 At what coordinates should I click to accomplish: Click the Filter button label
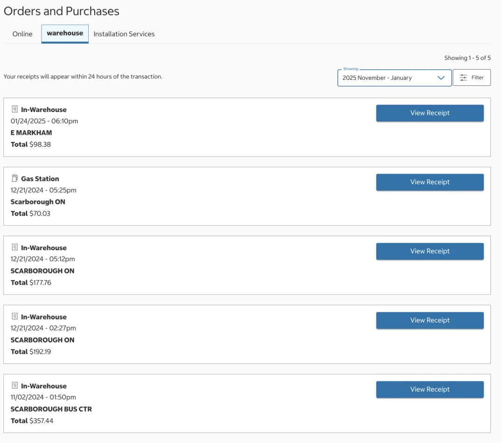tap(477, 77)
